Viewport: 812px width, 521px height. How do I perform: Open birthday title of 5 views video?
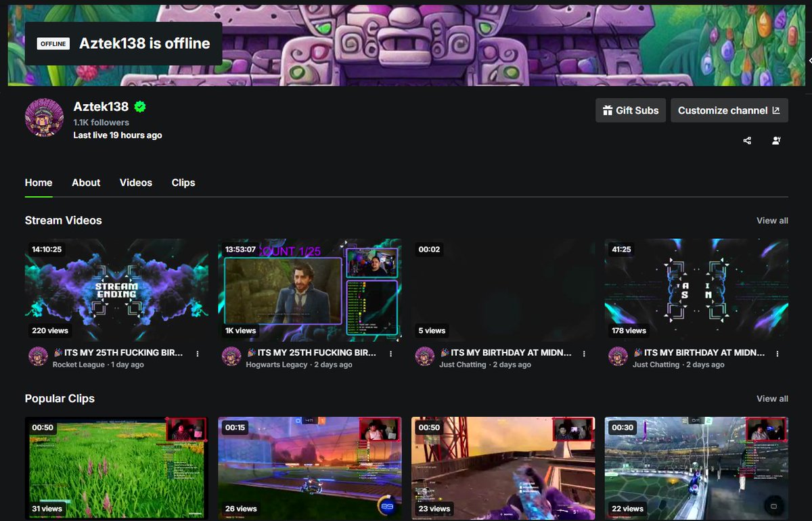(505, 353)
